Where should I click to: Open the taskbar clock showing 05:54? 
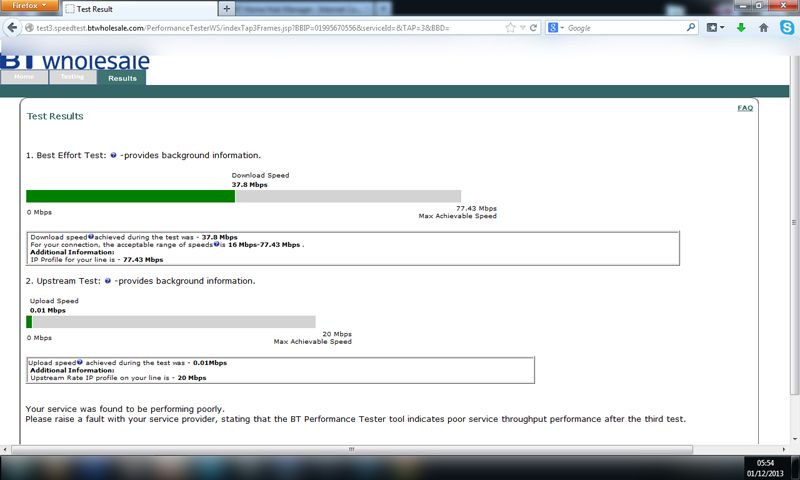pyautogui.click(x=765, y=468)
